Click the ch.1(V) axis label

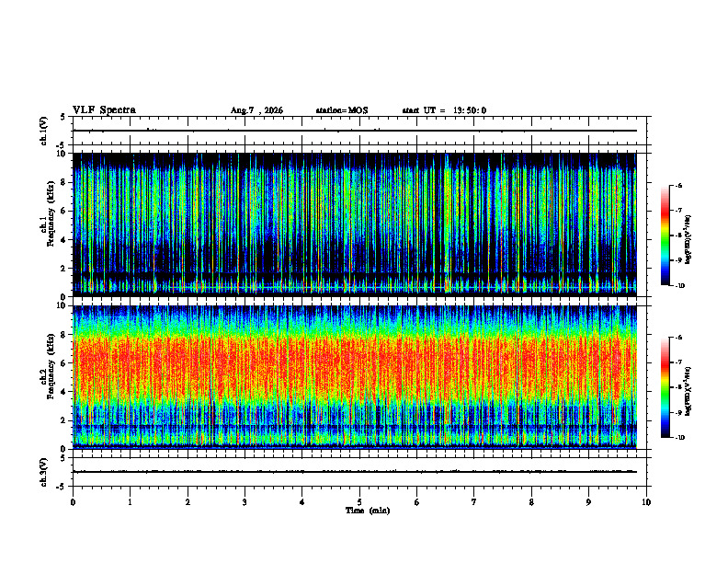[x=44, y=131]
